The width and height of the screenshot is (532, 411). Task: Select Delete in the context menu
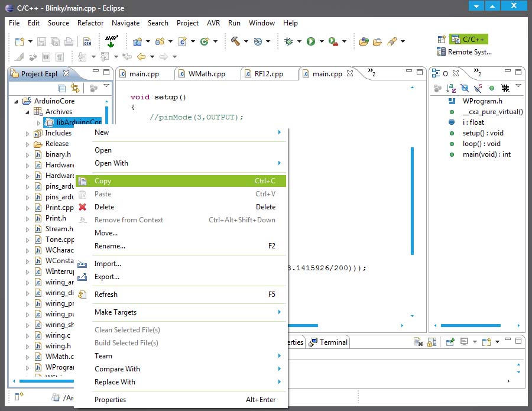click(181, 207)
